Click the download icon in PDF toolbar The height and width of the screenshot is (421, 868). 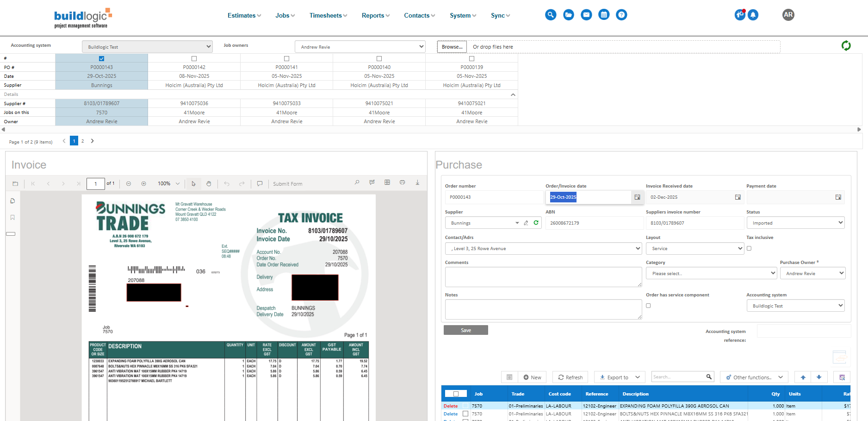pos(417,182)
